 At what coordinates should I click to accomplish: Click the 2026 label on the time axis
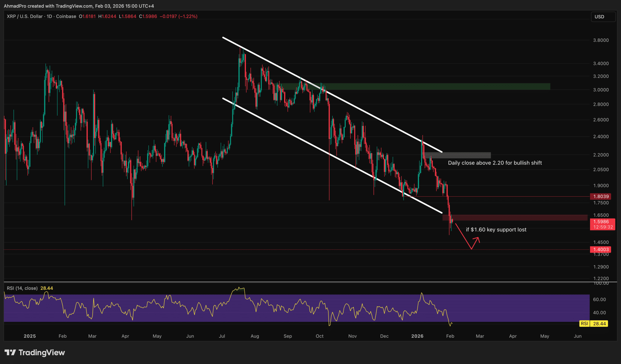(x=418, y=336)
